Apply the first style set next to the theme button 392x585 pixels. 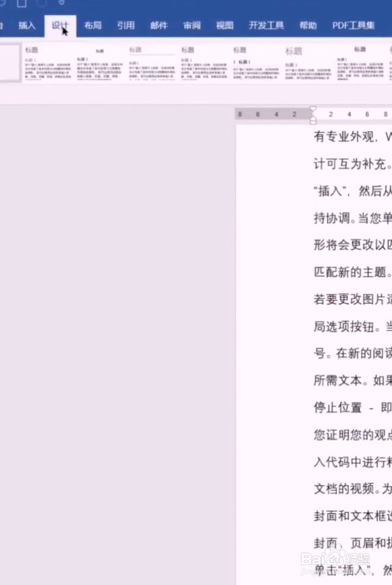point(48,63)
